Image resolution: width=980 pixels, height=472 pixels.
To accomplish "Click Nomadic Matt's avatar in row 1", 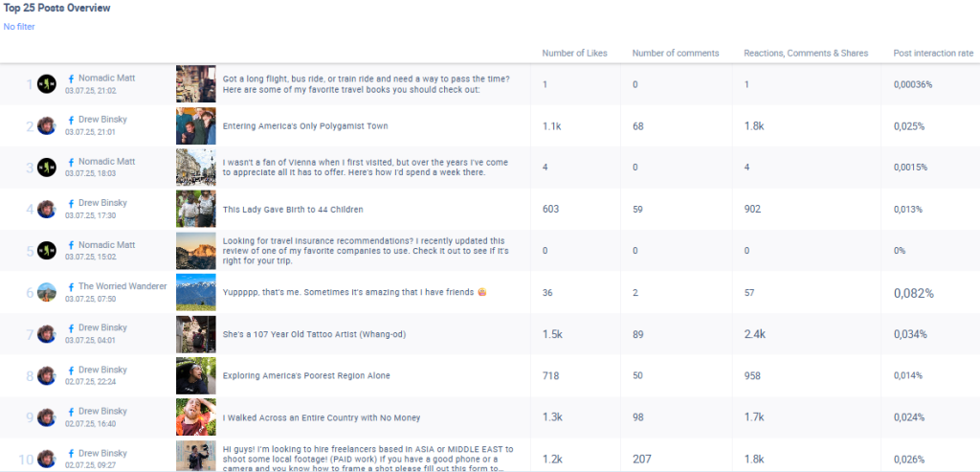I will tap(47, 84).
